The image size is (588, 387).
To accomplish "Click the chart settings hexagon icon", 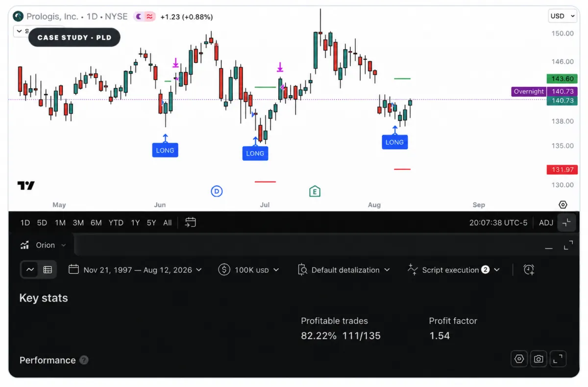I will (563, 205).
